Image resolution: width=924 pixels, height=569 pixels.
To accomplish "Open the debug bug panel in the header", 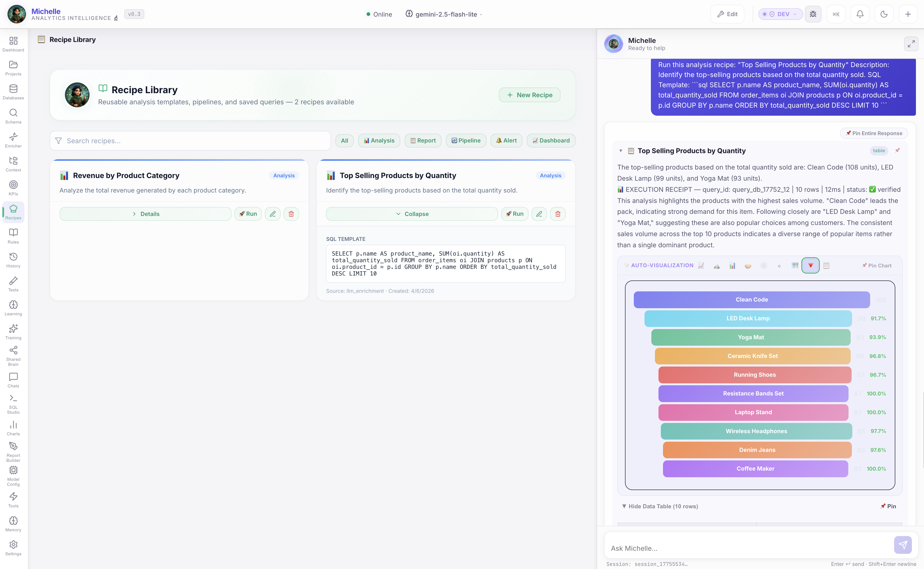I will [x=813, y=14].
